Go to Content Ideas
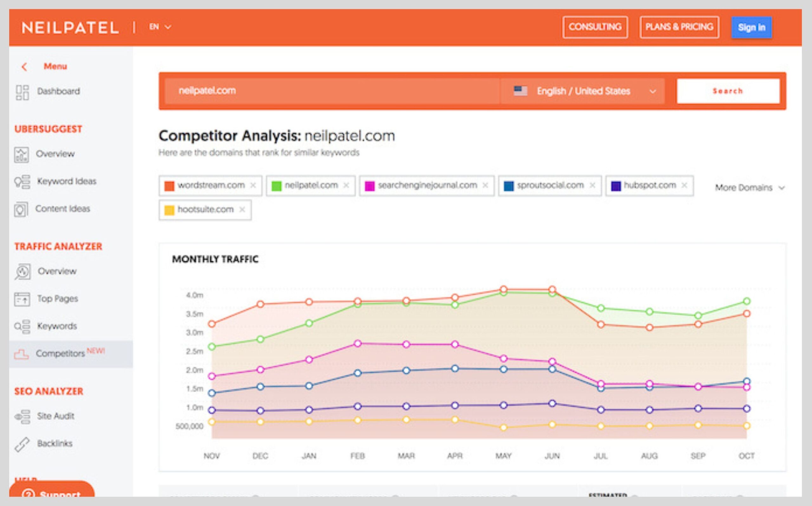This screenshot has width=812, height=506. click(62, 209)
